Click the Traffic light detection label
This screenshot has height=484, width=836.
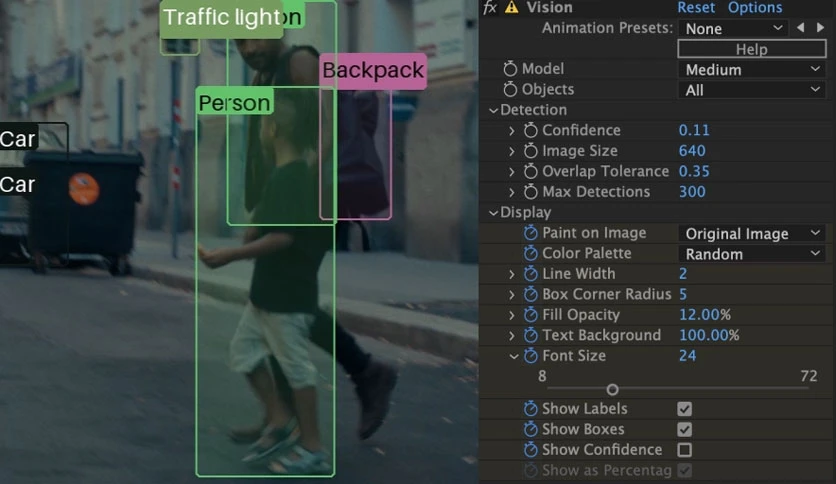click(221, 17)
